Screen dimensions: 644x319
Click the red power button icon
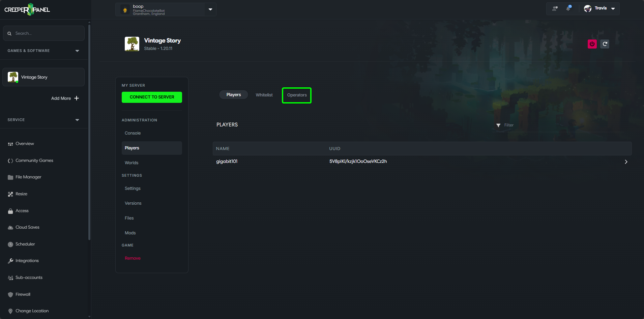[592, 44]
